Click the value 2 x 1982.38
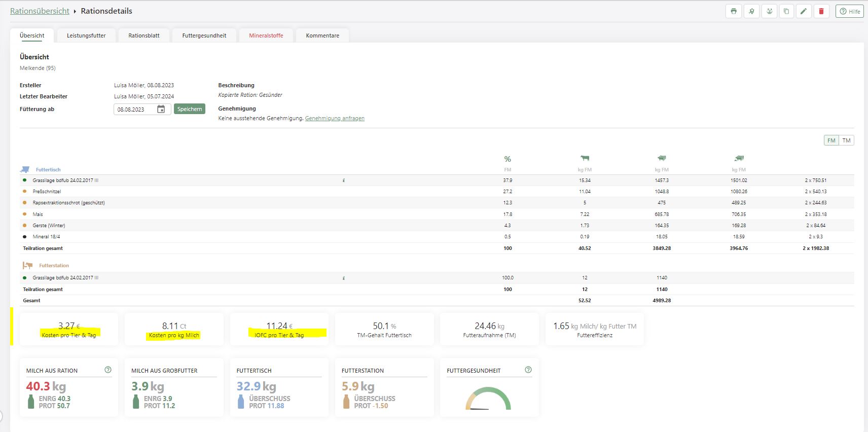Screen dimensions: 868x432 click(816, 248)
